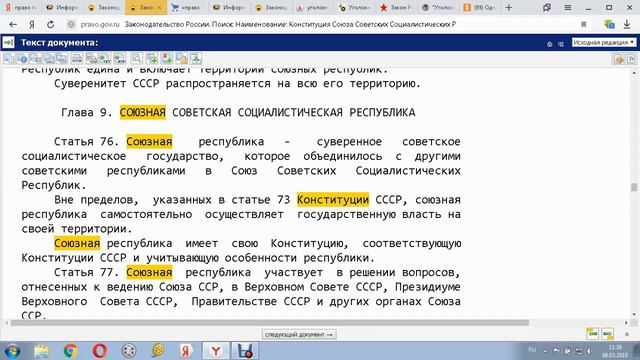Image resolution: width=640 pixels, height=360 pixels.
Task: Click the active Yandex Browser 'Y' taskbar icon
Action: (x=216, y=351)
